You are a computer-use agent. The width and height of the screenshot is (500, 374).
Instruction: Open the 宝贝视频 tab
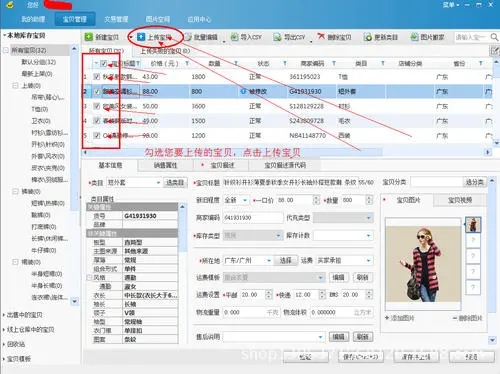(460, 200)
